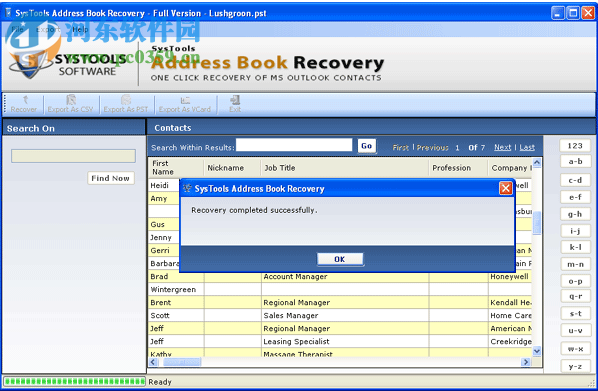Image resolution: width=598 pixels, height=391 pixels.
Task: Filter contacts by e-f index
Action: (575, 197)
